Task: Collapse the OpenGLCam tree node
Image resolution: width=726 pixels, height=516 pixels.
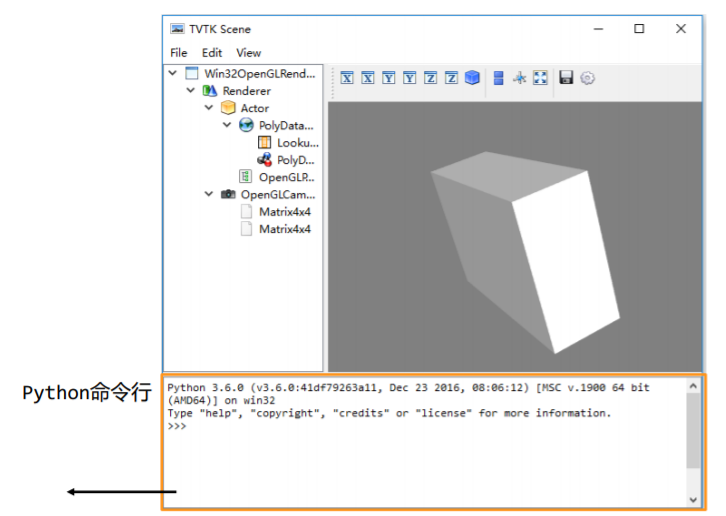Action: pyautogui.click(x=209, y=194)
